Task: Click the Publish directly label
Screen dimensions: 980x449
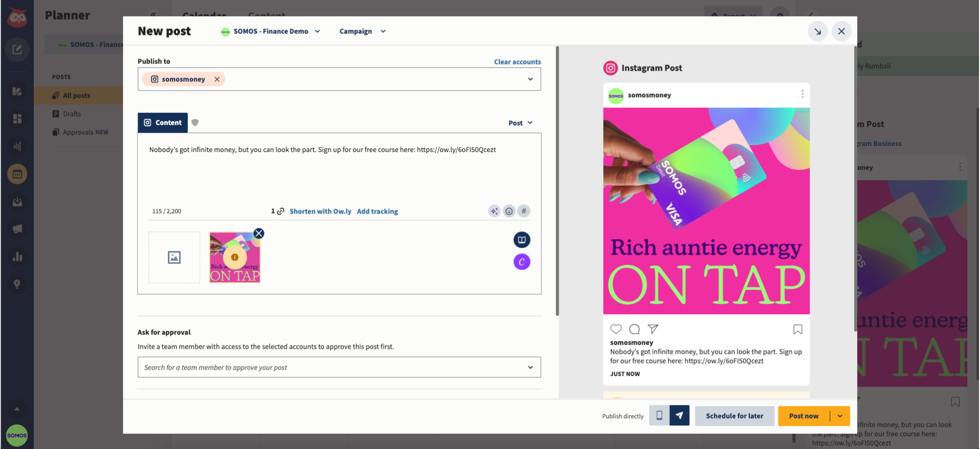Action: pyautogui.click(x=623, y=416)
